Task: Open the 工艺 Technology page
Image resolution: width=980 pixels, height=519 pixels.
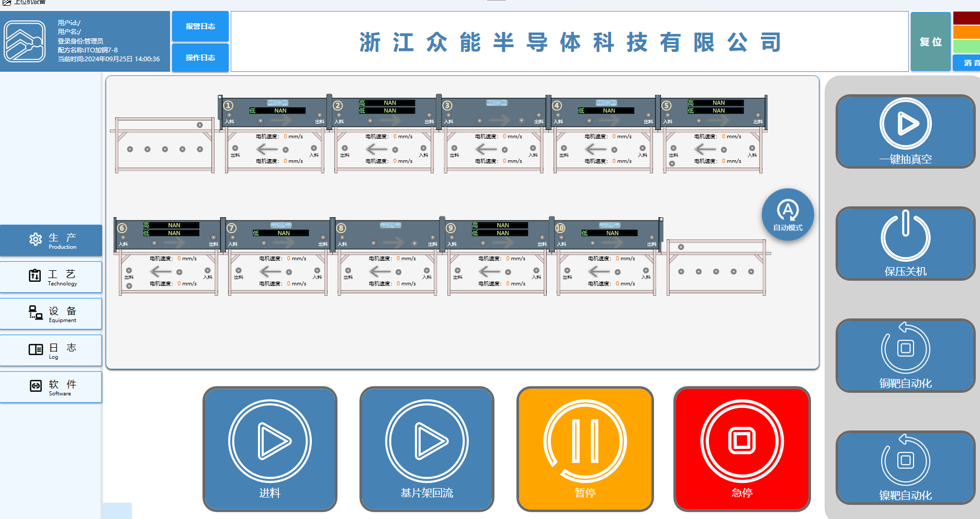Action: point(51,277)
